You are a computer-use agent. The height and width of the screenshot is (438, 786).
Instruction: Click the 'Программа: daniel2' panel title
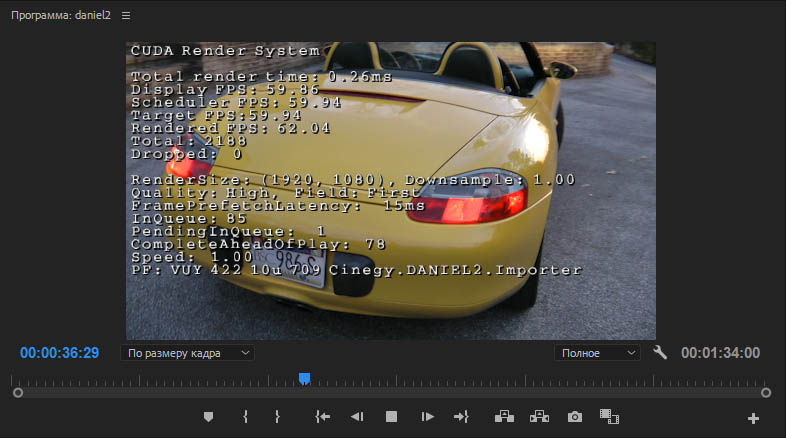pyautogui.click(x=61, y=16)
